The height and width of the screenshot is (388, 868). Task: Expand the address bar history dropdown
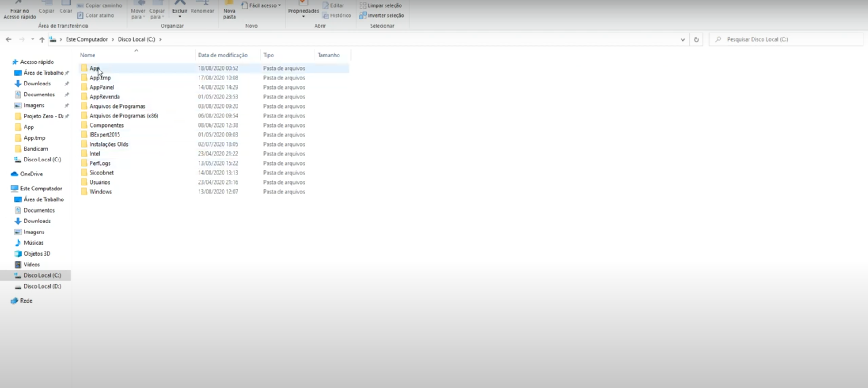(682, 39)
